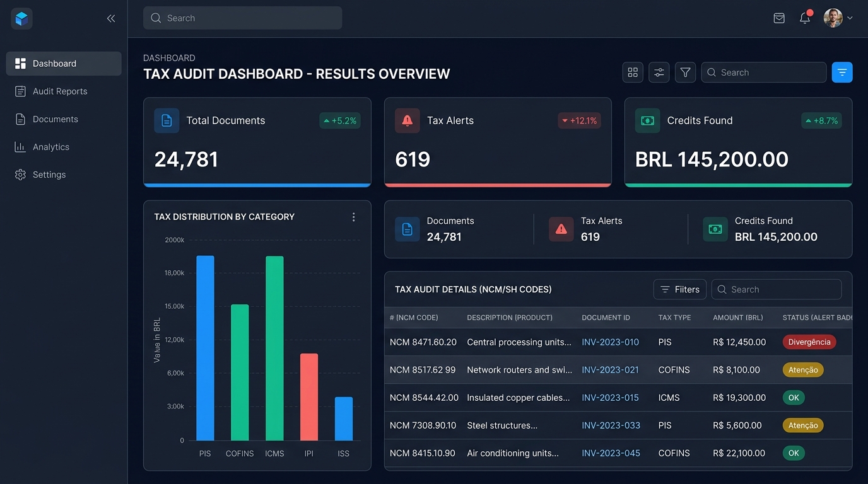Click the Documents summary strip icon
Screen dimensions: 868x484
pyautogui.click(x=408, y=229)
